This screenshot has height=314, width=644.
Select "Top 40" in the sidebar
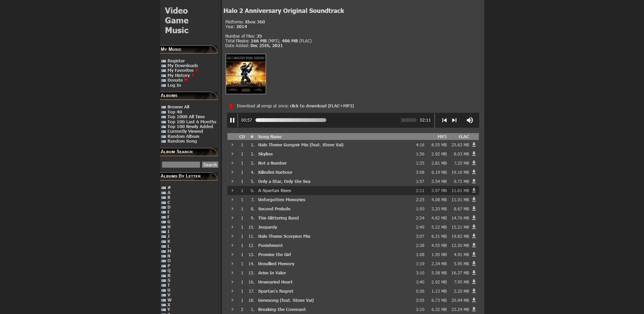[175, 112]
